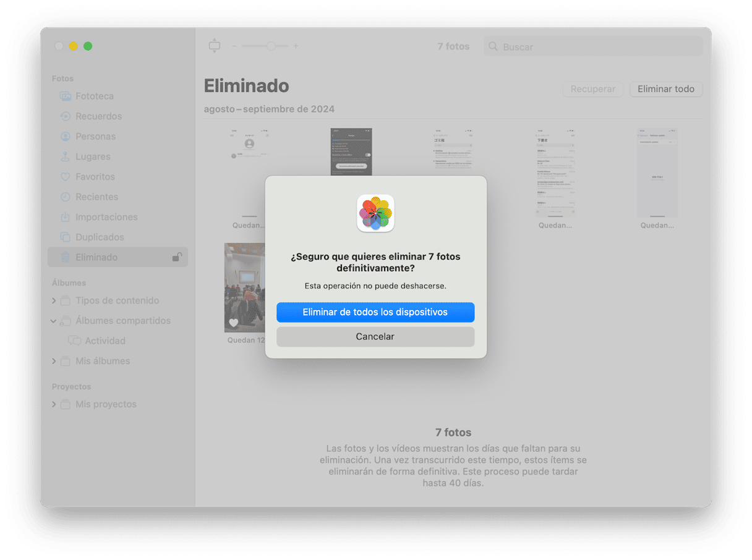Open the Duplicados icon in sidebar
Viewport: 752px width, 560px height.
coord(65,237)
